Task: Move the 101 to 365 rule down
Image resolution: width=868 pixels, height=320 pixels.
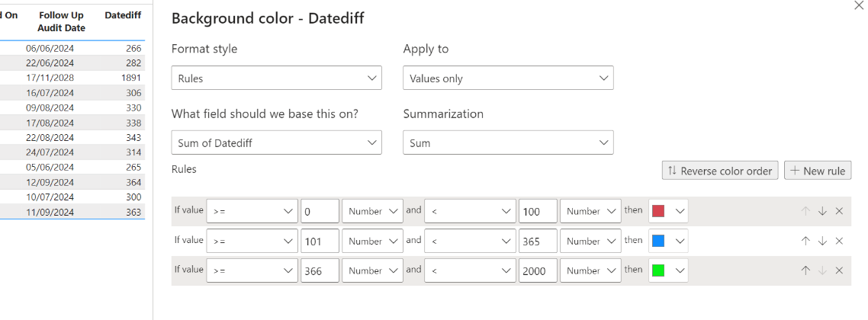Action: coord(822,241)
